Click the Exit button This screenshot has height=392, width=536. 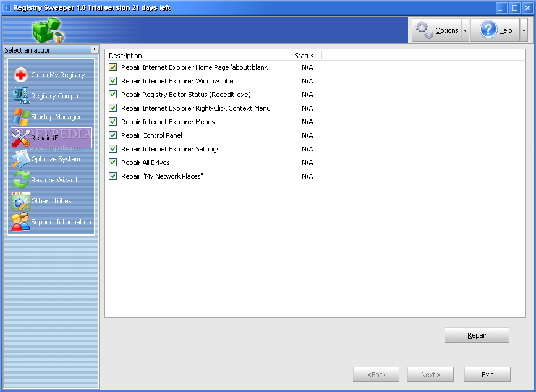pos(487,375)
